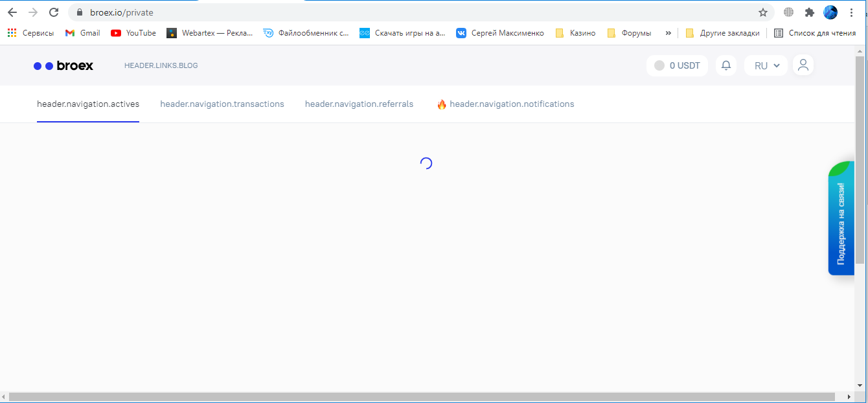The width and height of the screenshot is (868, 403).
Task: Expand the RU language dropdown
Action: pos(766,65)
